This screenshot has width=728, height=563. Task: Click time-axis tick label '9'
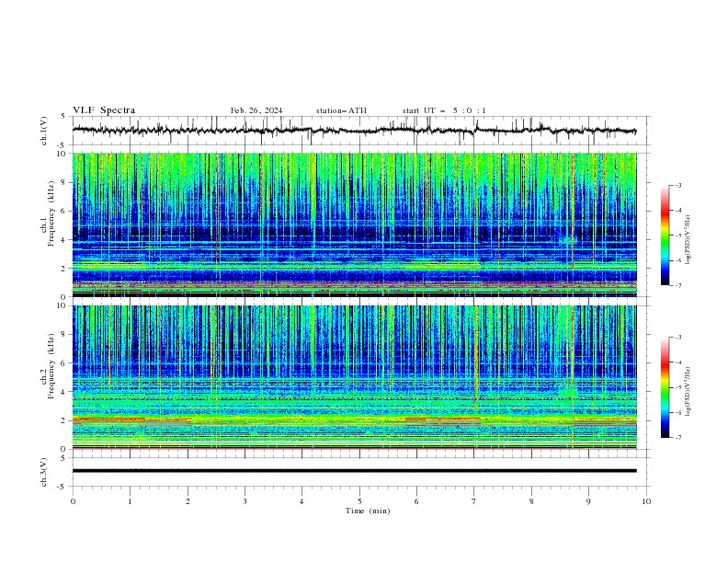[x=588, y=501]
